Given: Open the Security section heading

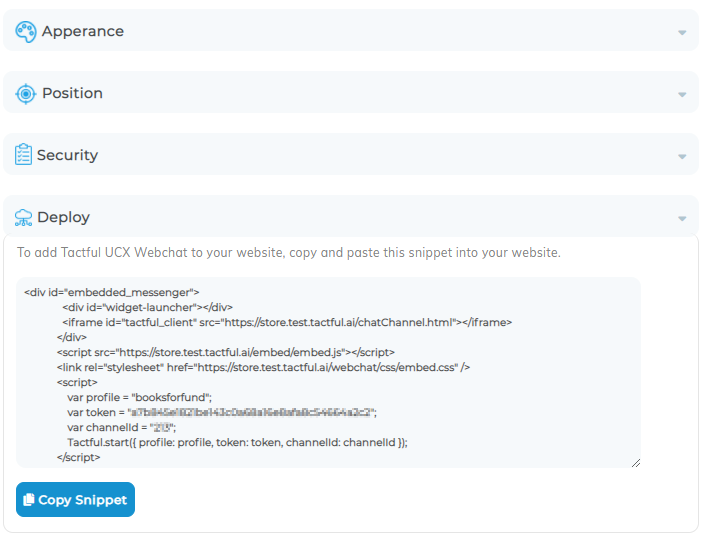Looking at the screenshot, I should coord(68,155).
